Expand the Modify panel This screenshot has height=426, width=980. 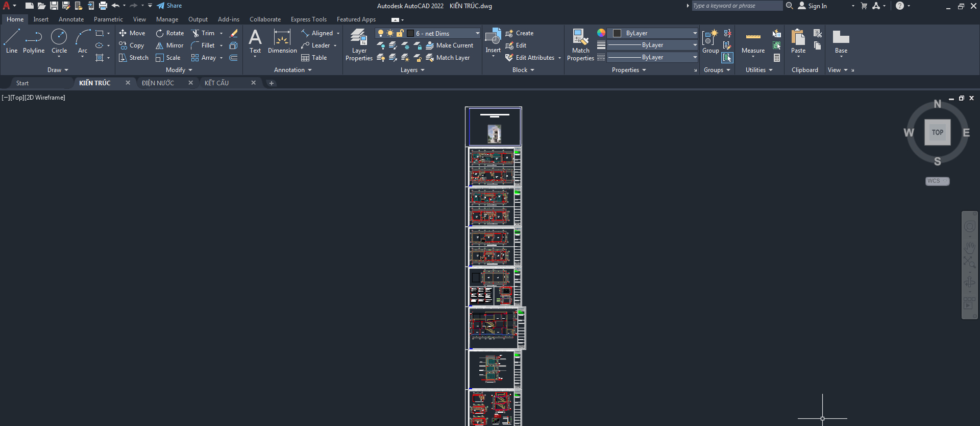coord(179,70)
